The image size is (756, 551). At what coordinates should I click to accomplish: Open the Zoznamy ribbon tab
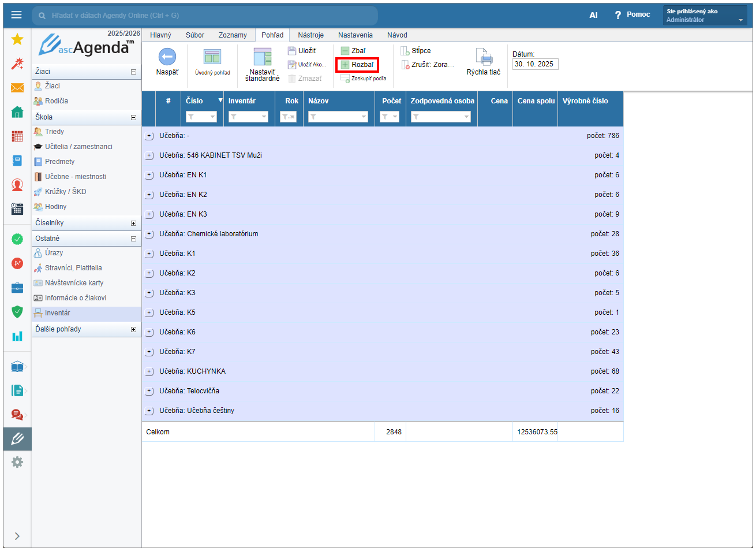[233, 35]
